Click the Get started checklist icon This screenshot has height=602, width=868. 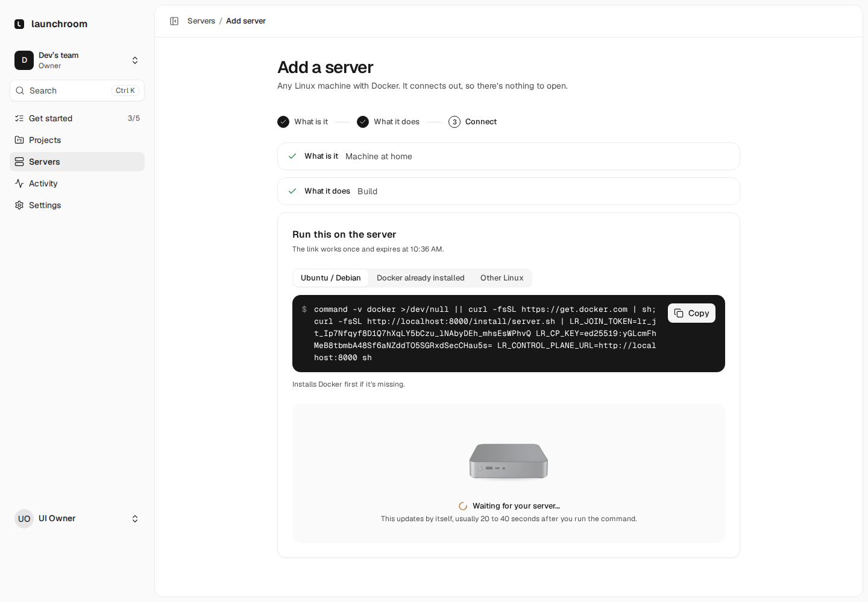(x=19, y=118)
